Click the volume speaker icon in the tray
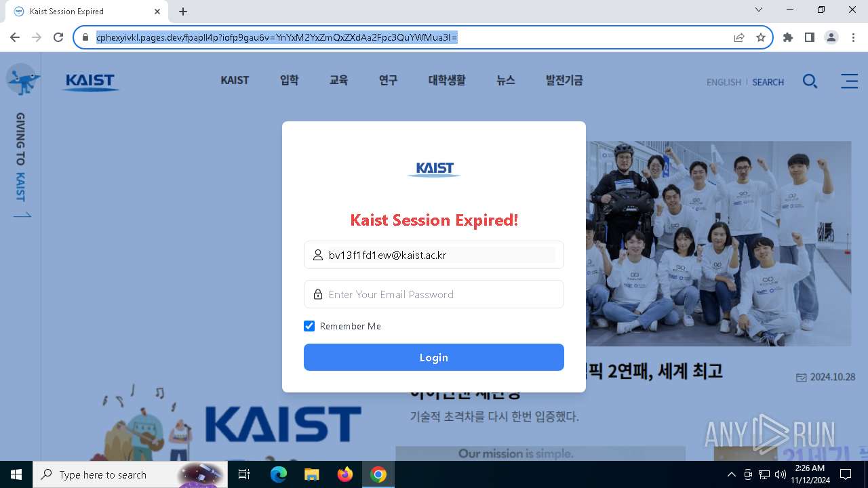Screen dimensions: 868x488 tap(781, 474)
